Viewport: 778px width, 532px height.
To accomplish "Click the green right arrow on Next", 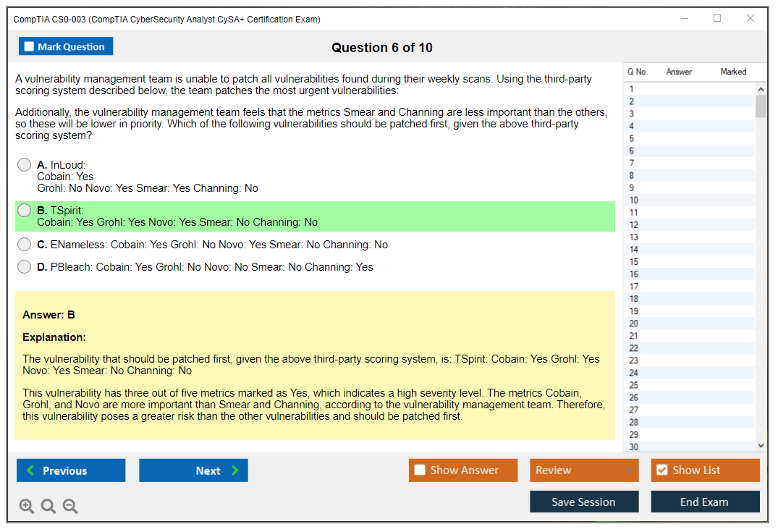I will [x=235, y=470].
